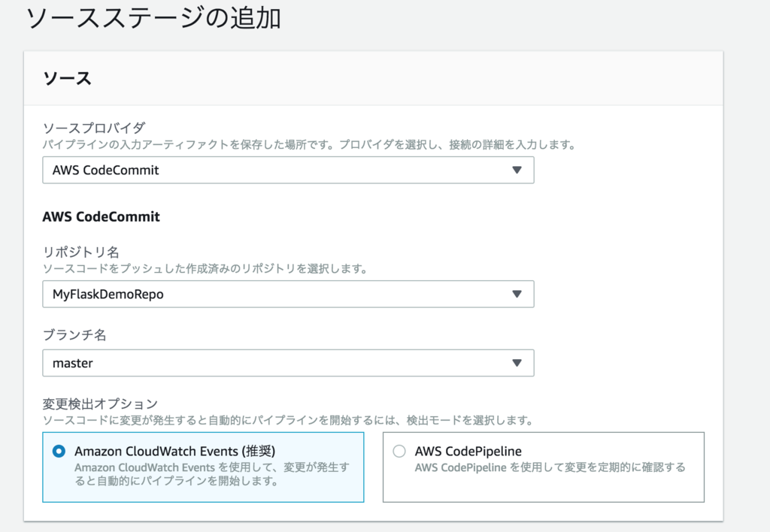Click the ブランチ名 label

pyautogui.click(x=74, y=334)
